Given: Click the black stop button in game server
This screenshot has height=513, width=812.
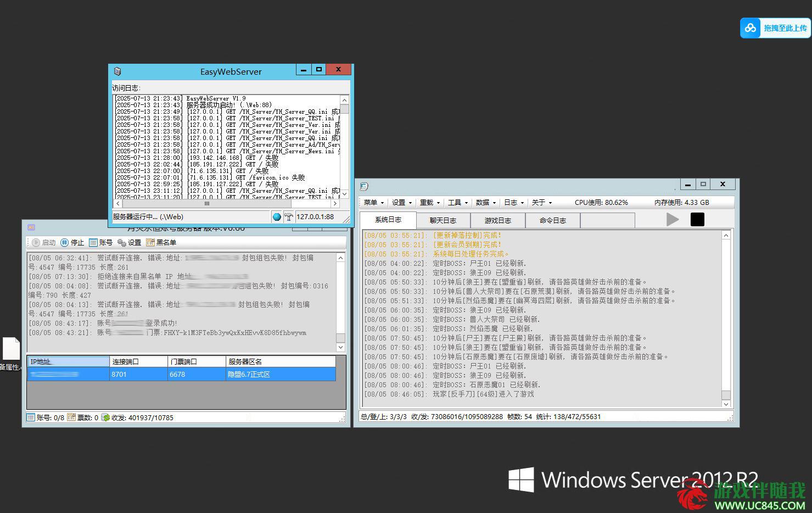Looking at the screenshot, I should pos(697,220).
